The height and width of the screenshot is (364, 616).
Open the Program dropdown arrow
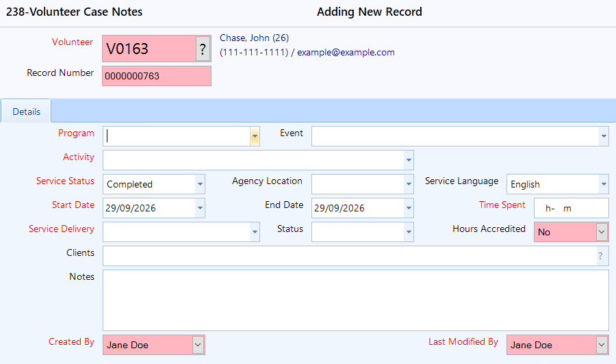(x=255, y=136)
